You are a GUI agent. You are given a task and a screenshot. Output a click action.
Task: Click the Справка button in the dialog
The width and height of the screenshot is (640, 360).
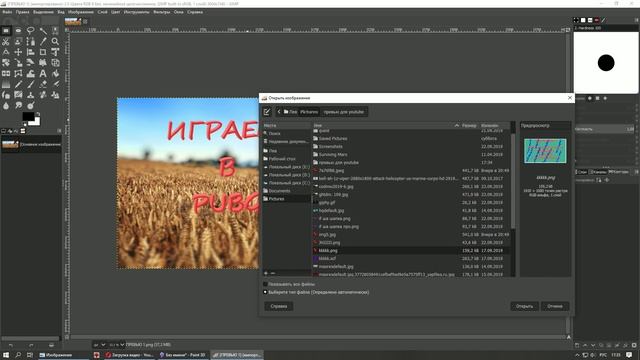pos(279,306)
